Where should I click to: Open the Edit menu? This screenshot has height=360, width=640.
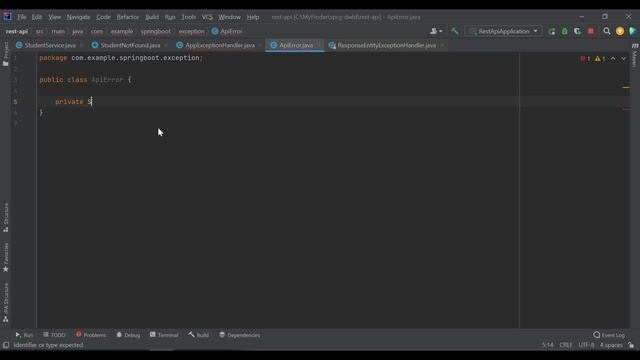[37, 17]
